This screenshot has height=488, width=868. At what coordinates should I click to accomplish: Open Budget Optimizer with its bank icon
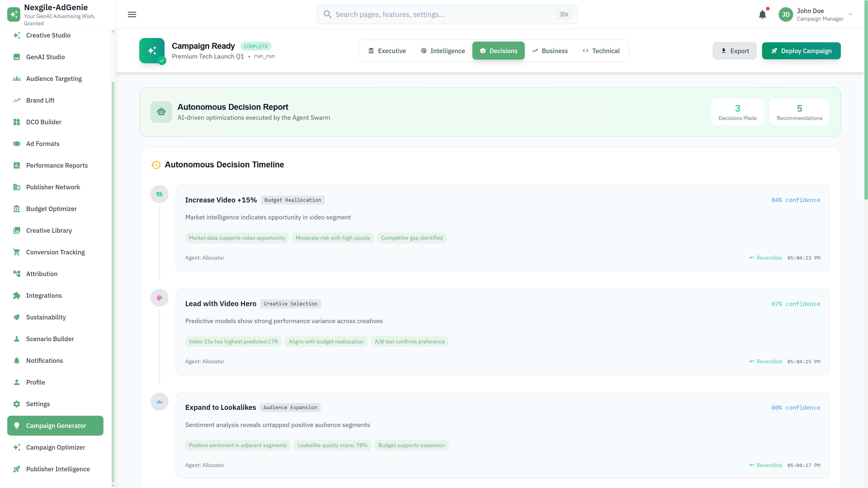tap(17, 209)
